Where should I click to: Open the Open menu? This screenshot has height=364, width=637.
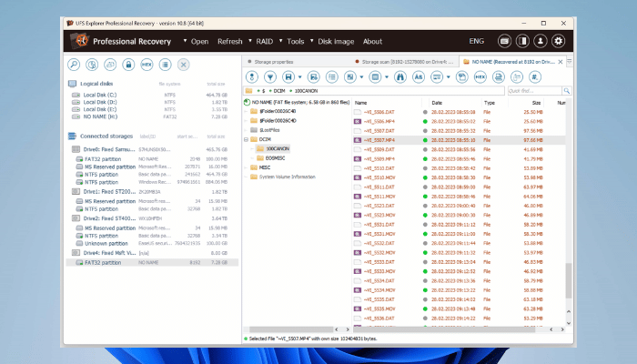(199, 42)
